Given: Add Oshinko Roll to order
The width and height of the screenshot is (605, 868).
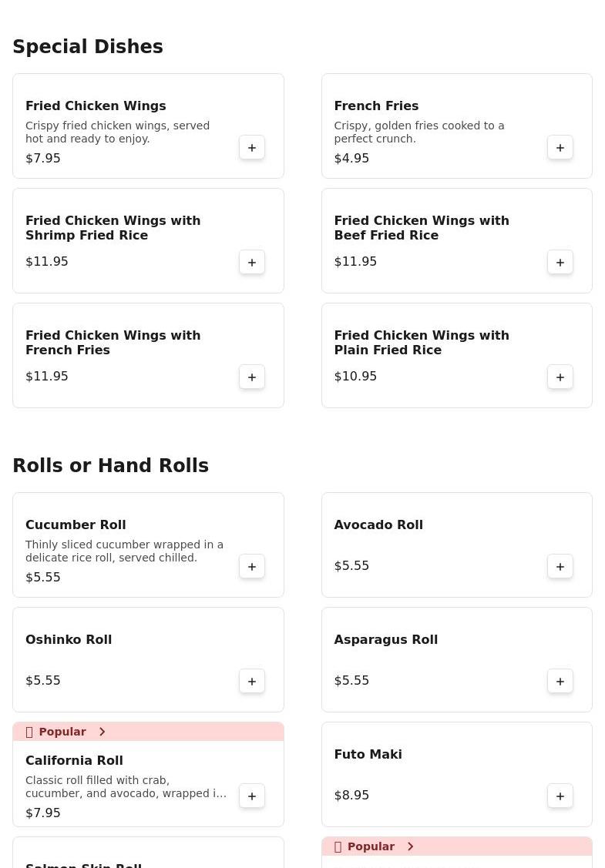Looking at the screenshot, I should pos(252,682).
